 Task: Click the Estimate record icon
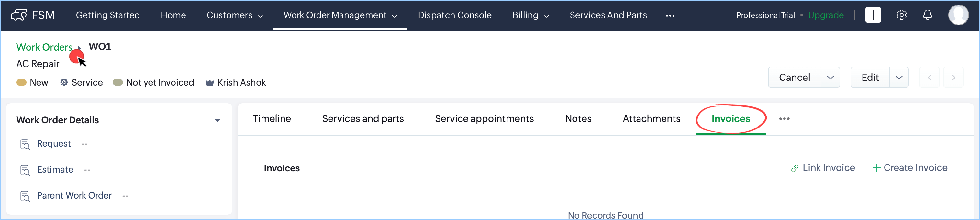tap(25, 170)
